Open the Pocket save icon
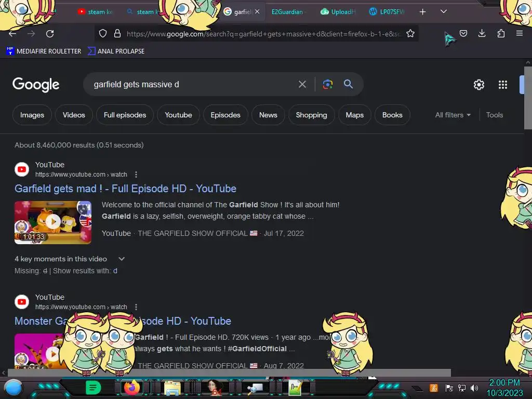This screenshot has width=532, height=399. pos(463,33)
